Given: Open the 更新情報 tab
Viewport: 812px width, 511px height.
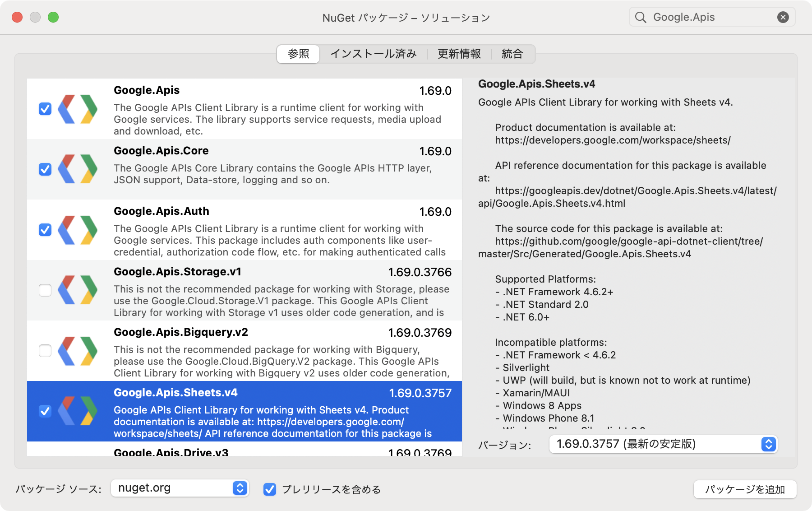Looking at the screenshot, I should (459, 54).
